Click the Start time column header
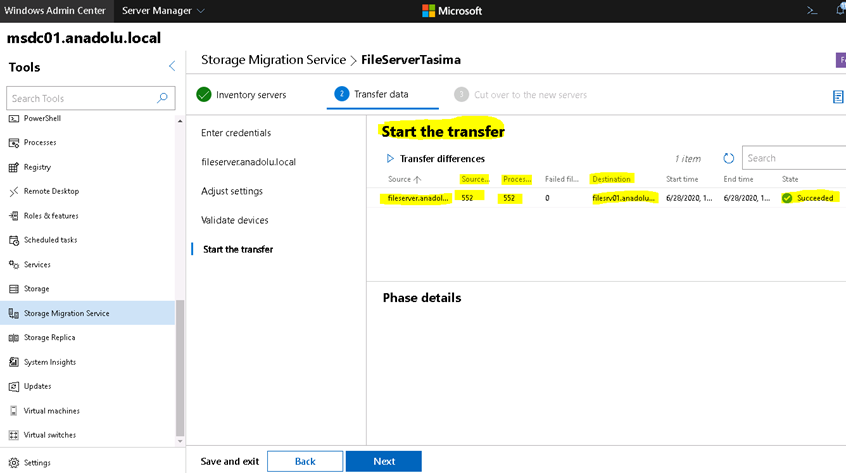Viewport: 846px width, 473px height. click(681, 179)
